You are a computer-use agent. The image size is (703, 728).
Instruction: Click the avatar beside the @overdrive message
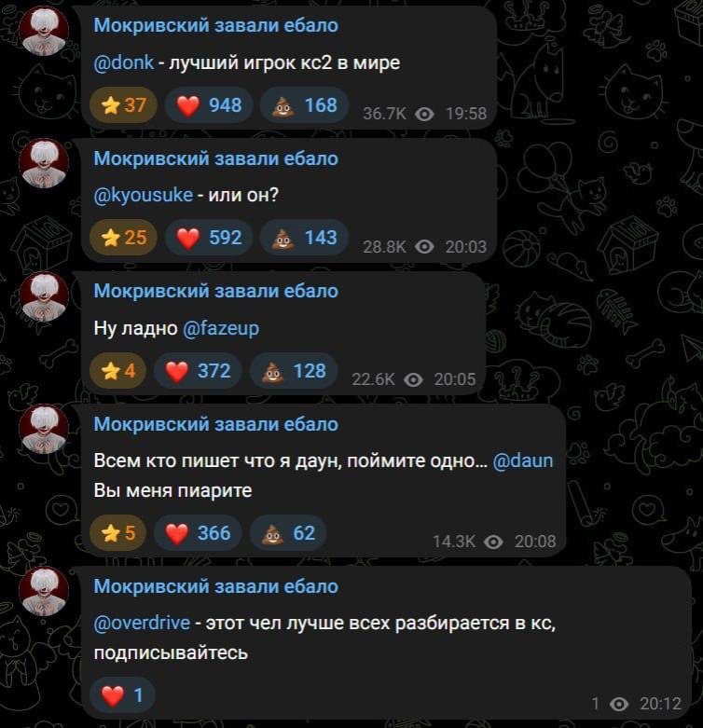tap(44, 591)
